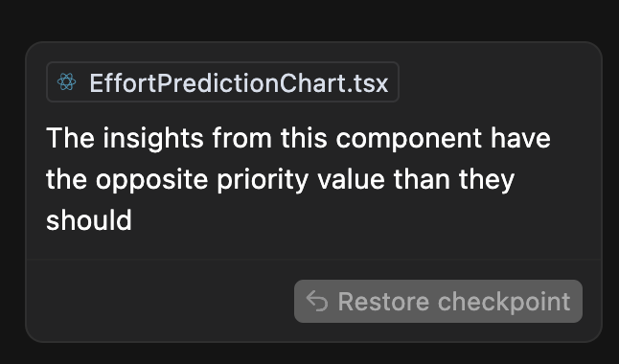Click the word "opposite" in the message
This screenshot has width=619, height=364.
152,181
